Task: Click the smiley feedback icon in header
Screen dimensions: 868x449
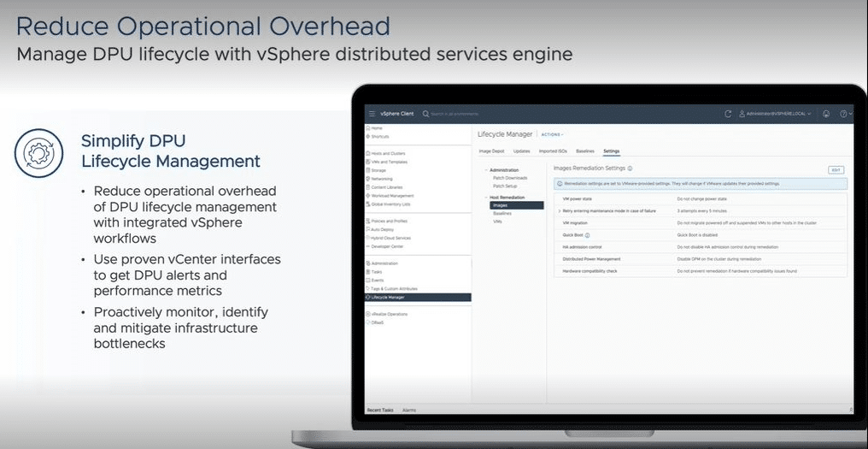Action: 826,114
